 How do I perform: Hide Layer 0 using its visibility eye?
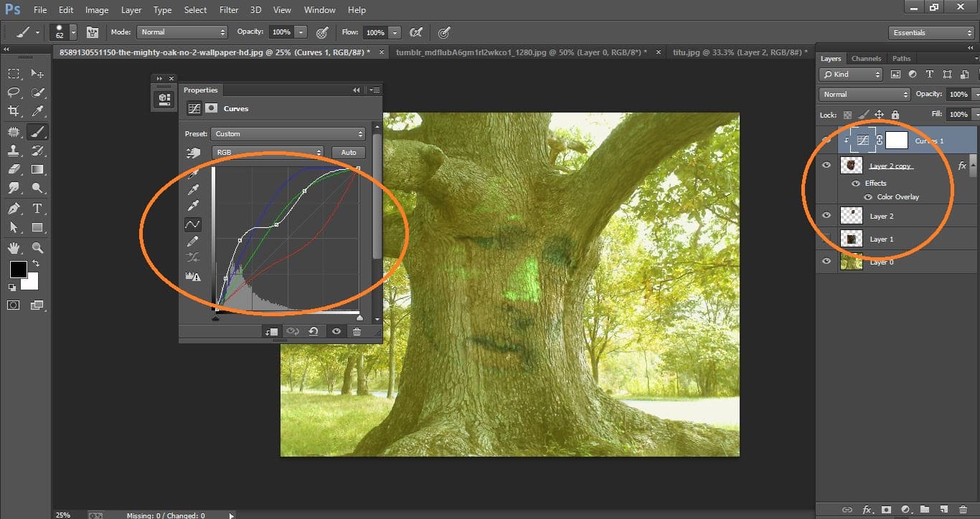(x=826, y=261)
